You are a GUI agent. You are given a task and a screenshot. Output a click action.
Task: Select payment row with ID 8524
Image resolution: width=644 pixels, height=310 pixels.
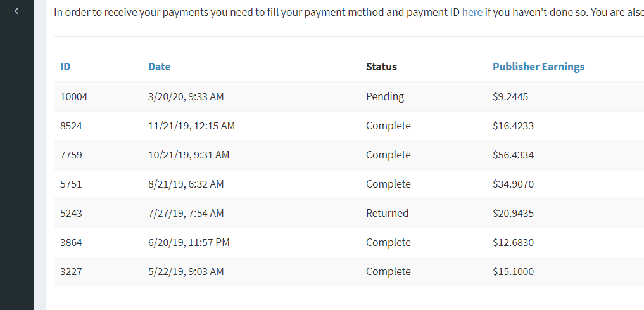click(71, 126)
